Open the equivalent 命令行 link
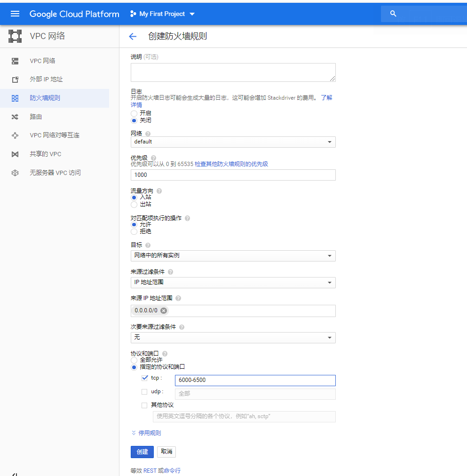Screen dimensions: 467x476 [x=172, y=470]
